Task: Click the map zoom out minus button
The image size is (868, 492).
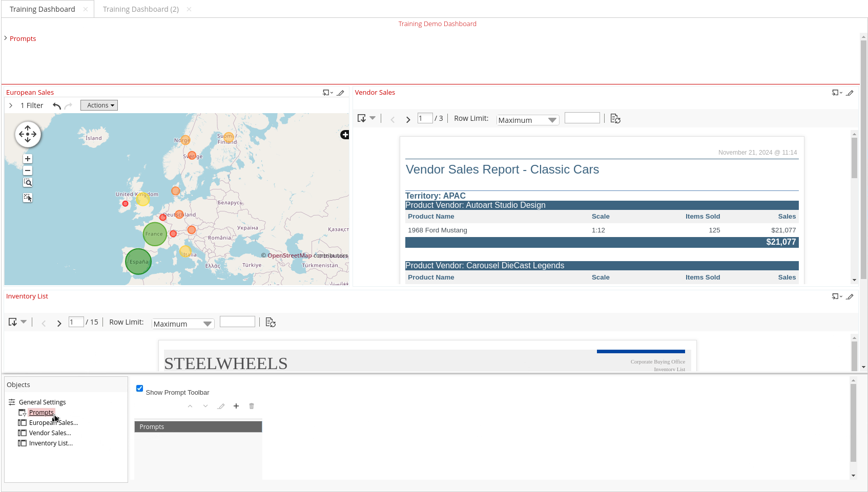Action: coord(28,170)
